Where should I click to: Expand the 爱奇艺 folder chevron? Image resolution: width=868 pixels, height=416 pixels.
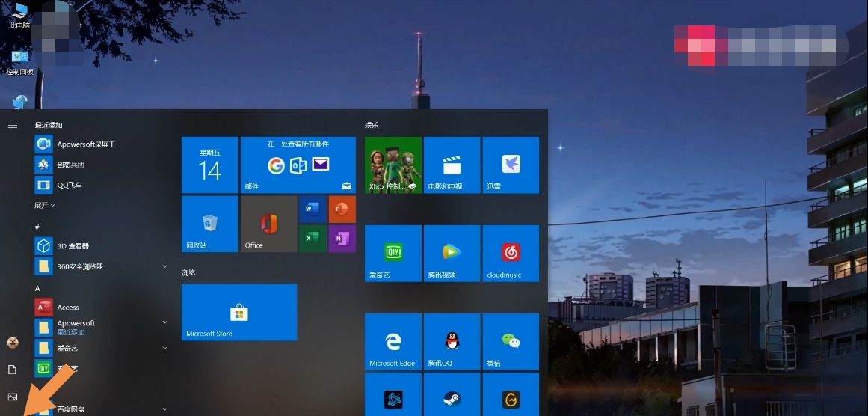point(165,348)
